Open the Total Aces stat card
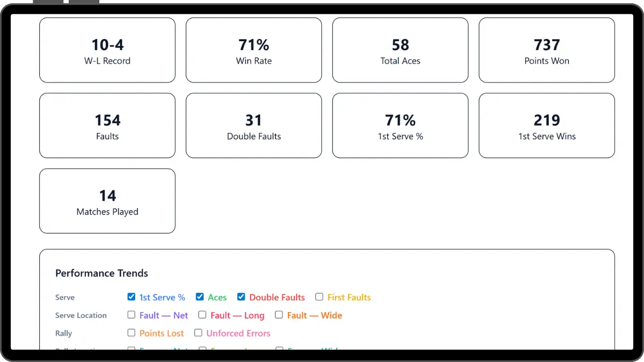Image resolution: width=644 pixels, height=362 pixels. pyautogui.click(x=400, y=50)
